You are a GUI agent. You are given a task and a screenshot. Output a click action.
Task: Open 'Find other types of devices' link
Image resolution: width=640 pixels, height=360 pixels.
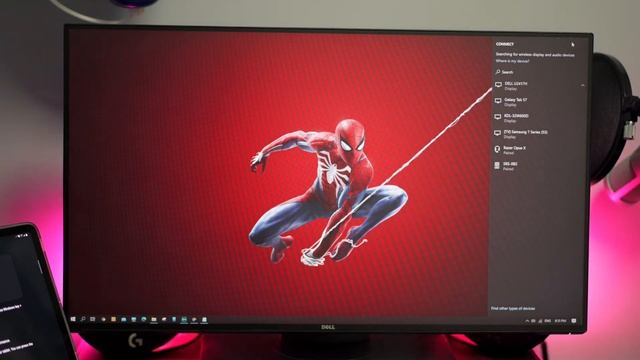coord(513,309)
